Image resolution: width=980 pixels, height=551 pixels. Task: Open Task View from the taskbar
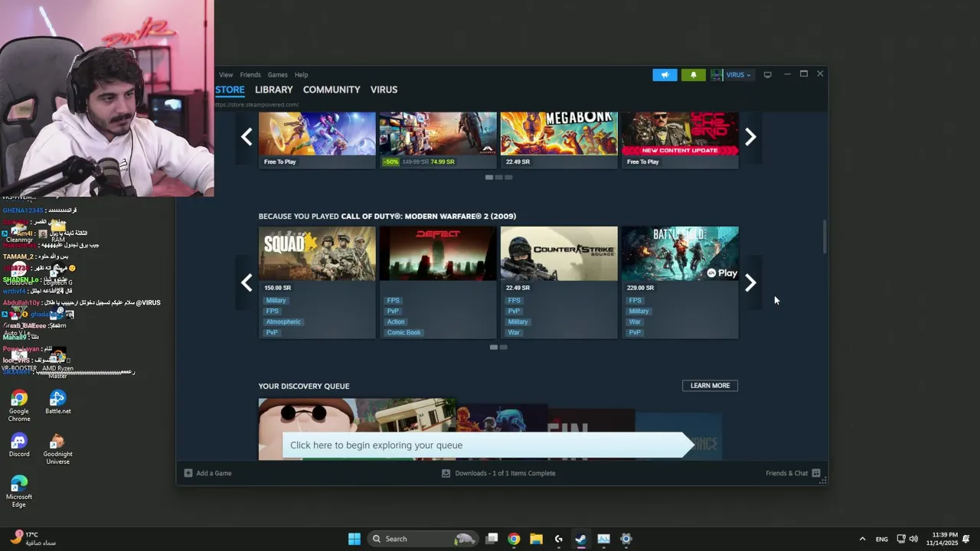tap(492, 539)
